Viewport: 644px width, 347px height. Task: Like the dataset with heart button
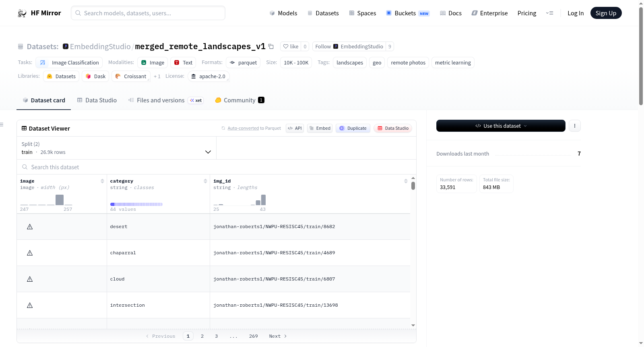pos(291,47)
